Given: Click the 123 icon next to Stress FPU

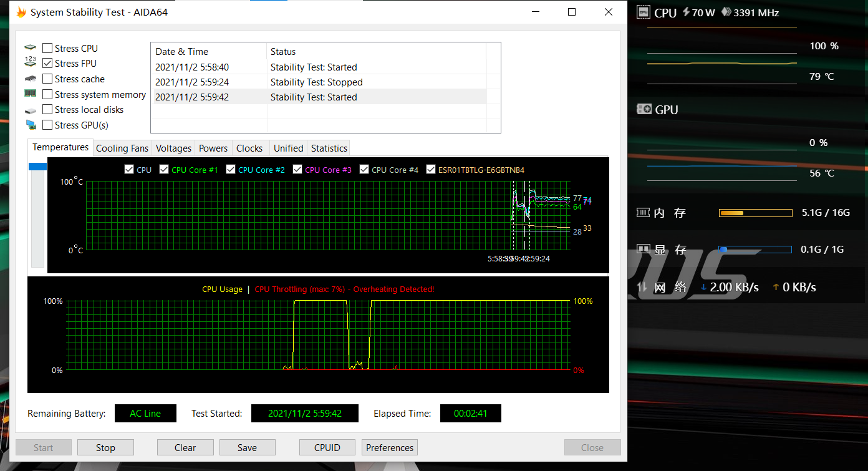Looking at the screenshot, I should coord(30,63).
